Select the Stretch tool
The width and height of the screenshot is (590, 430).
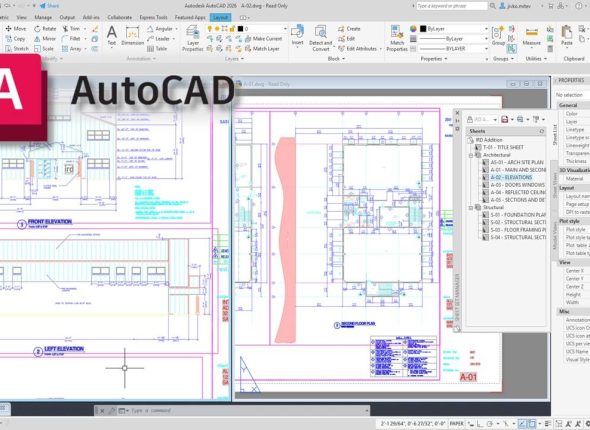17,49
